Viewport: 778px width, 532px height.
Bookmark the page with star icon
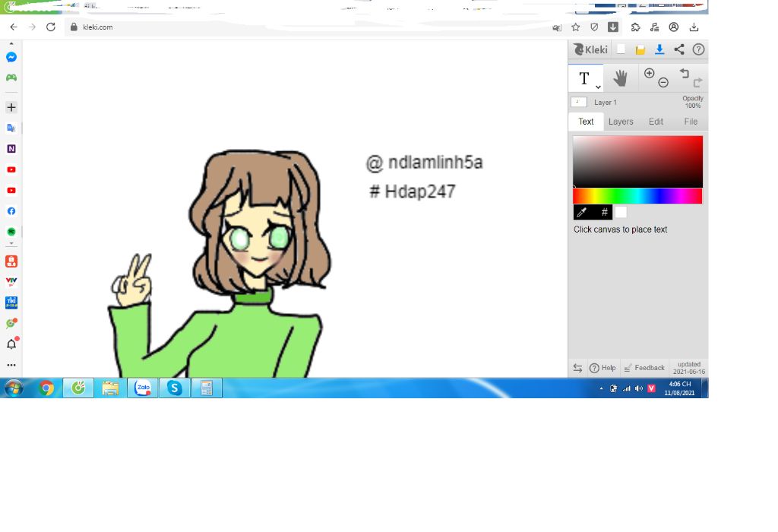[x=576, y=27]
